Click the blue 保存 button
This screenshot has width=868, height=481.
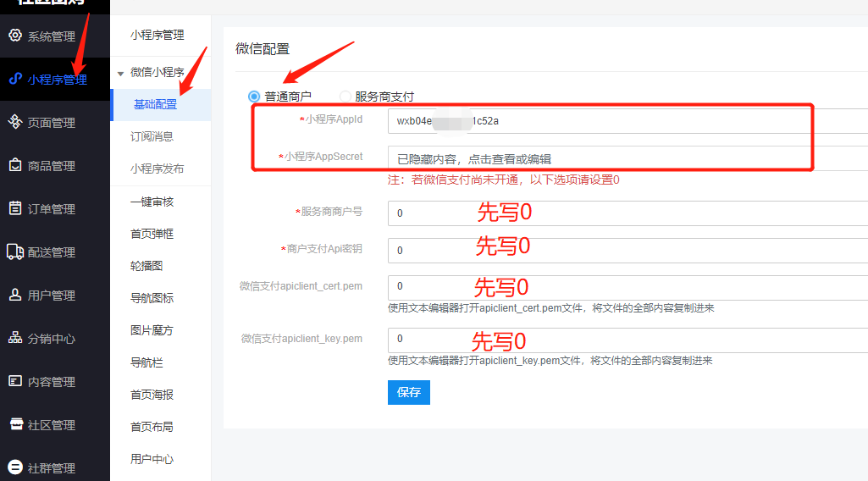(408, 392)
